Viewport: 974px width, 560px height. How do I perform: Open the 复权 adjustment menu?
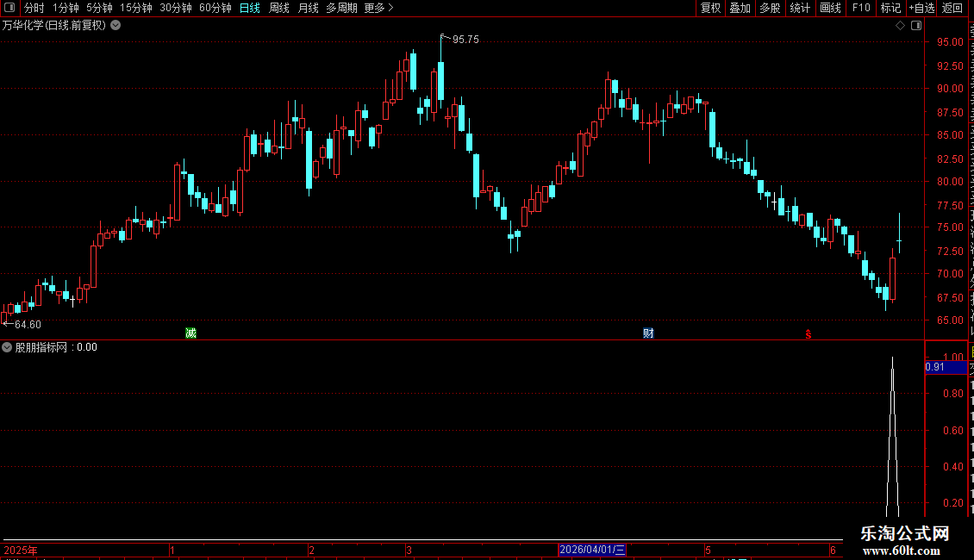pos(710,8)
